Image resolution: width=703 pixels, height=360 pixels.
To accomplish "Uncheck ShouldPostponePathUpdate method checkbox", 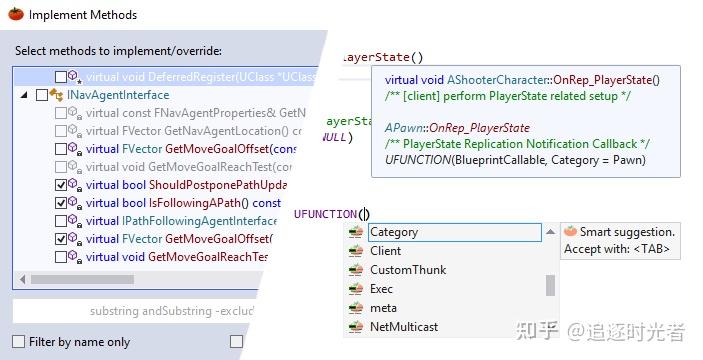I will (x=61, y=185).
